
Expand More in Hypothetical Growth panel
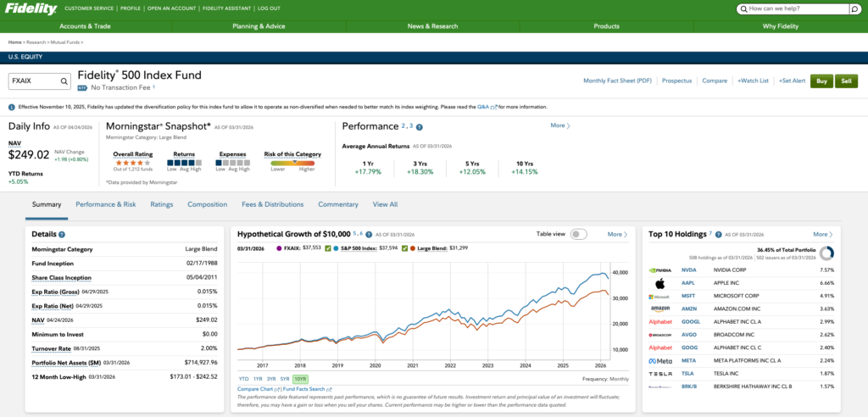(617, 234)
